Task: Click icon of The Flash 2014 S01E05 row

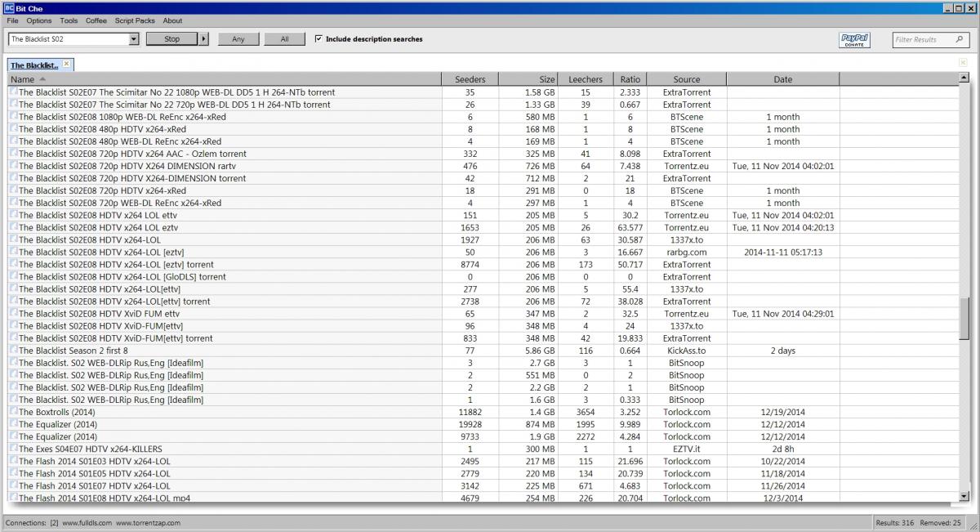Action: (x=13, y=473)
